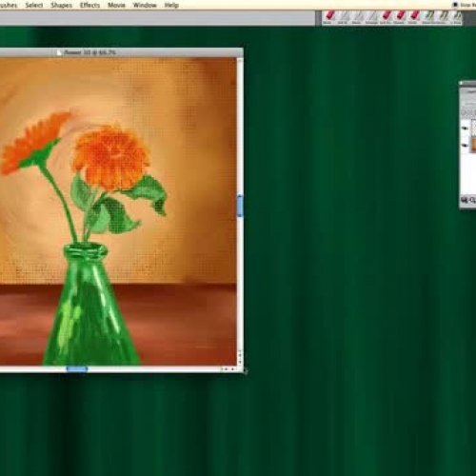The height and width of the screenshot is (476, 476).
Task: Select the orange canvas layer thumbnail
Action: click(x=473, y=145)
